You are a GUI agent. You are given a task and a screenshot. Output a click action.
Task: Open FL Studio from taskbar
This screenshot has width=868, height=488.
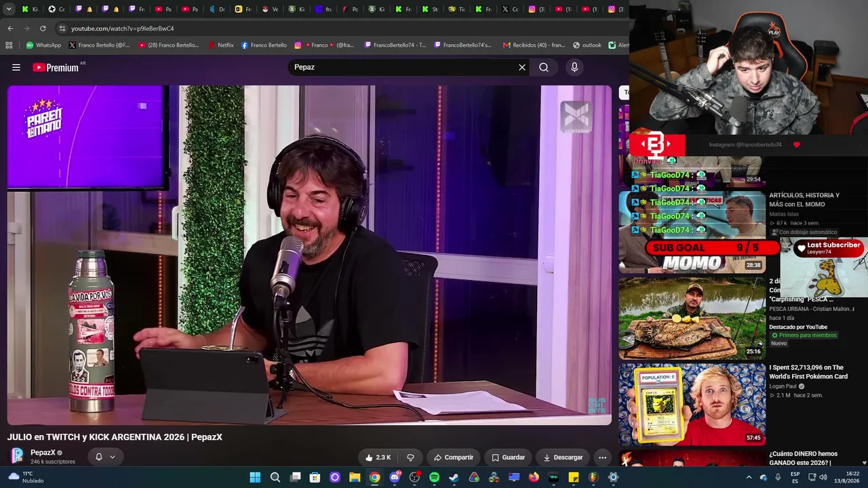click(593, 477)
